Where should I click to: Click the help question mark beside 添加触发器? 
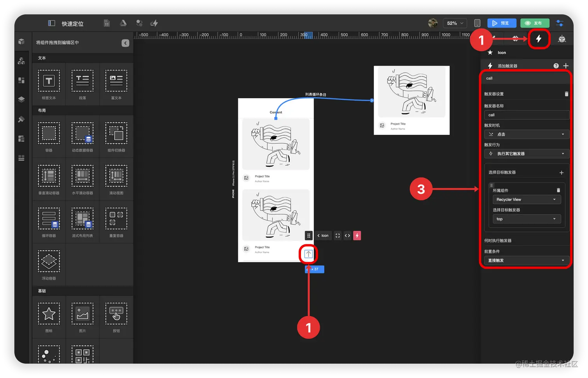(x=556, y=66)
